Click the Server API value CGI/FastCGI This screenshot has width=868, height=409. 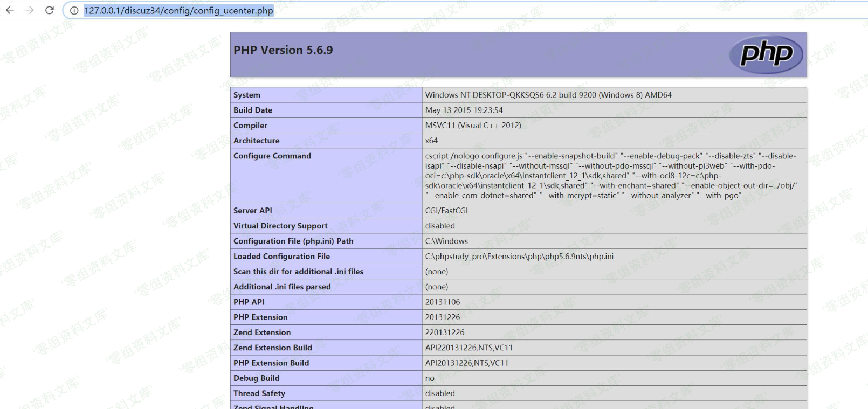[446, 211]
